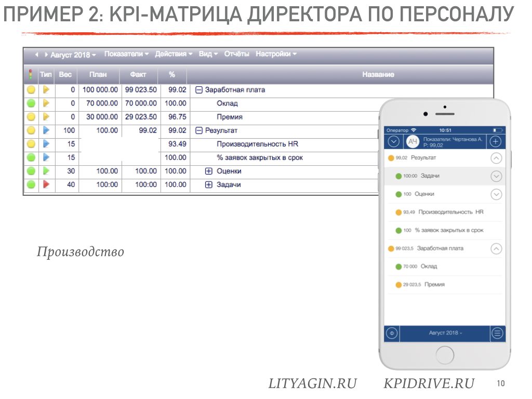
Task: Tap the plus add button on phone
Action: (495, 141)
